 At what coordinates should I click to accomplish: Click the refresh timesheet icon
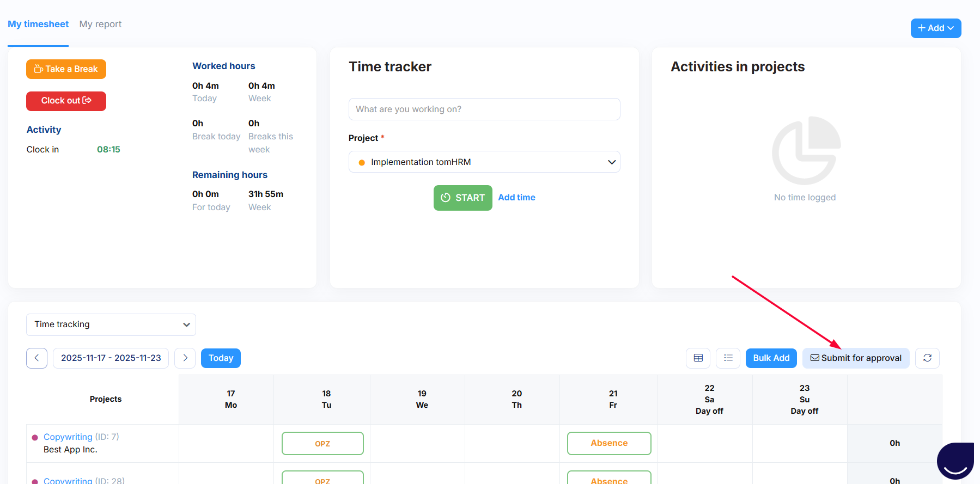click(927, 358)
